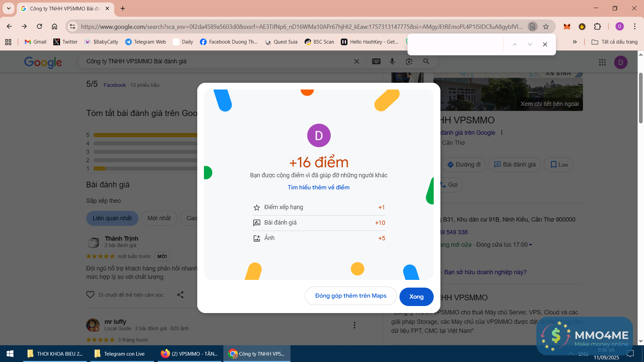Open Google Lens image search icon

point(409,61)
